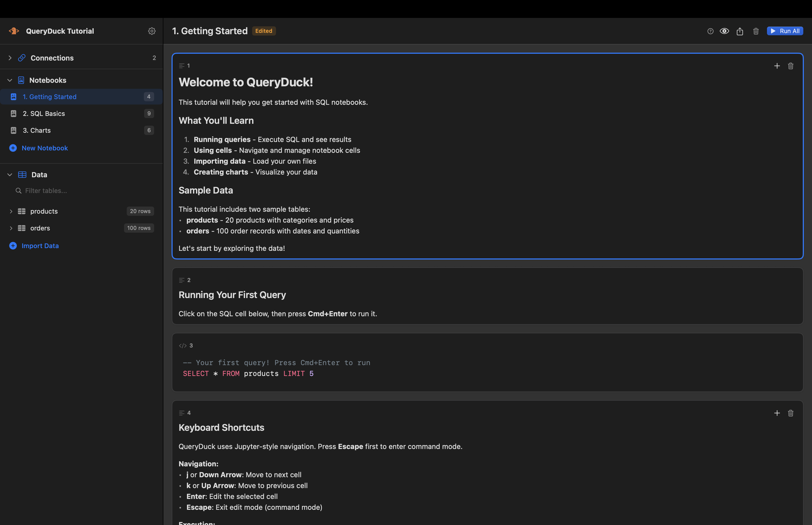Expand the Connections section
The width and height of the screenshot is (812, 525).
10,58
